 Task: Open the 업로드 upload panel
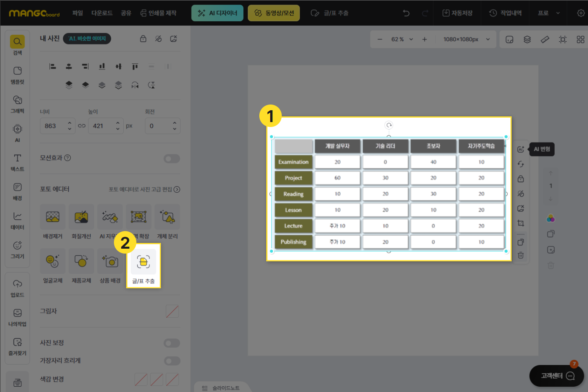coord(17,288)
